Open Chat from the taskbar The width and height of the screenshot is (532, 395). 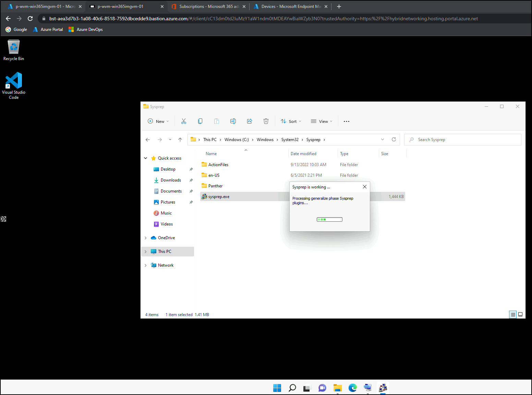pyautogui.click(x=322, y=388)
